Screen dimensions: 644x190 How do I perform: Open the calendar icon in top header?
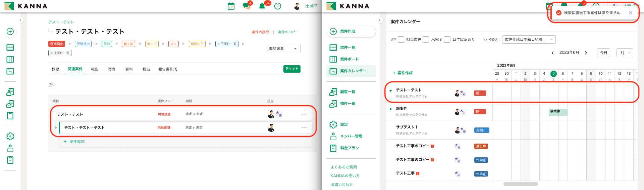coord(231,6)
